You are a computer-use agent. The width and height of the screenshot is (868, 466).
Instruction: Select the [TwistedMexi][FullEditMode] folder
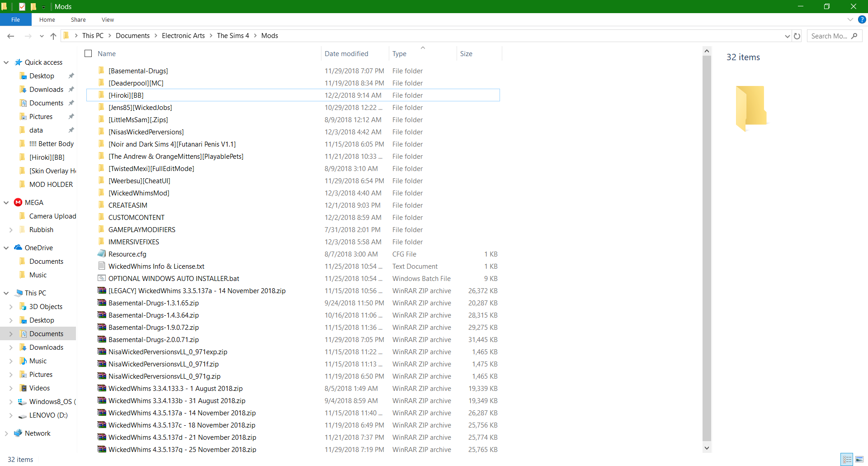tap(151, 169)
